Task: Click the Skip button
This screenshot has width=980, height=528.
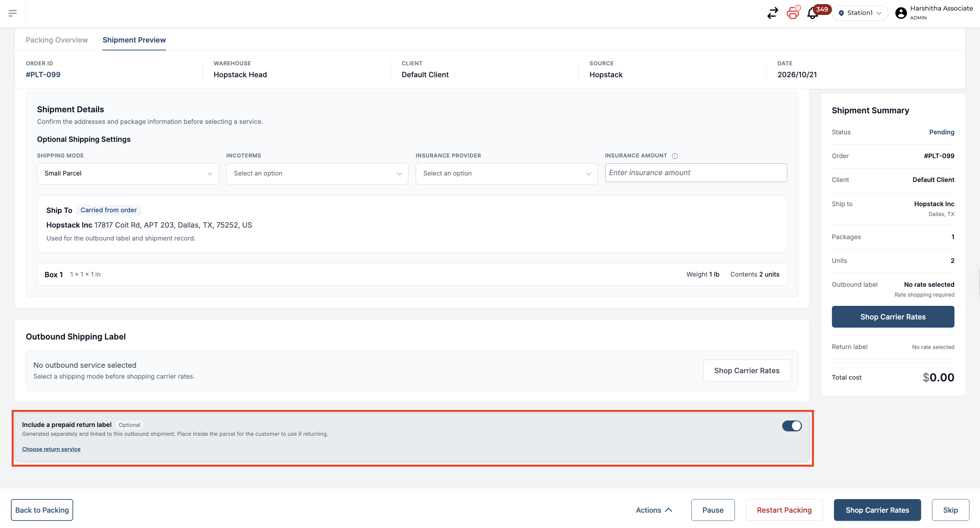Action: (950, 510)
